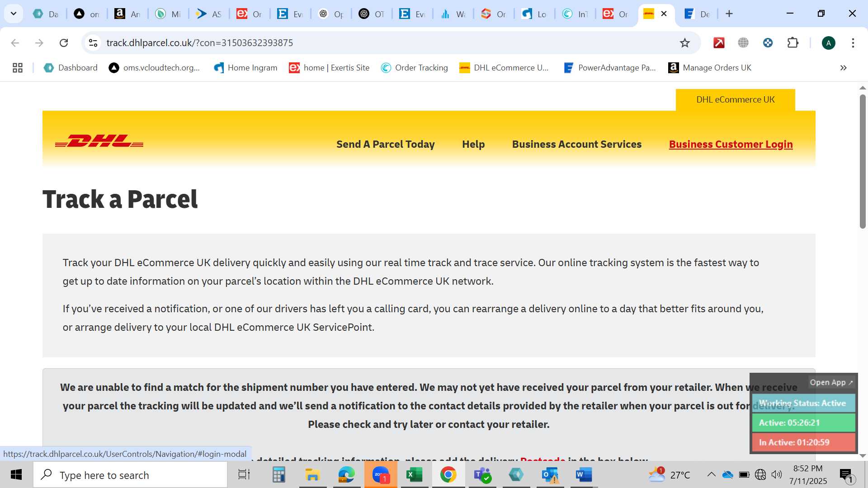Open the blue circular extension icon

point(768,43)
